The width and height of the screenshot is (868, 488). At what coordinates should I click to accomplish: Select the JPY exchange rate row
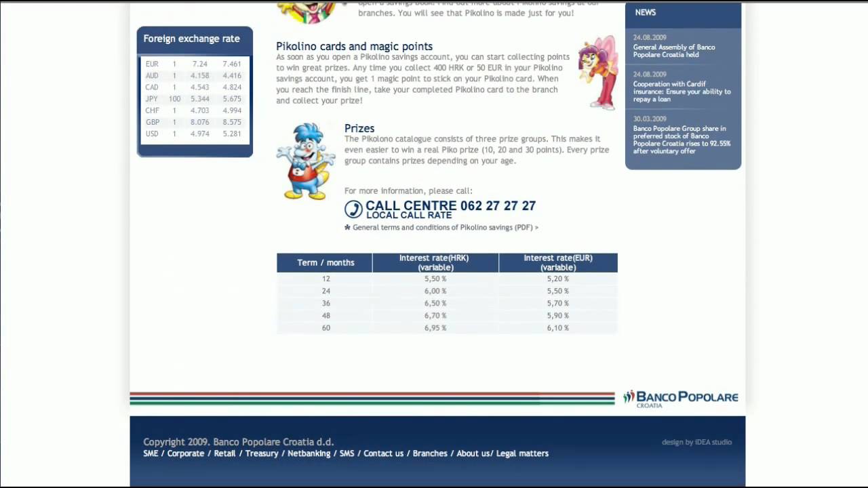point(194,99)
